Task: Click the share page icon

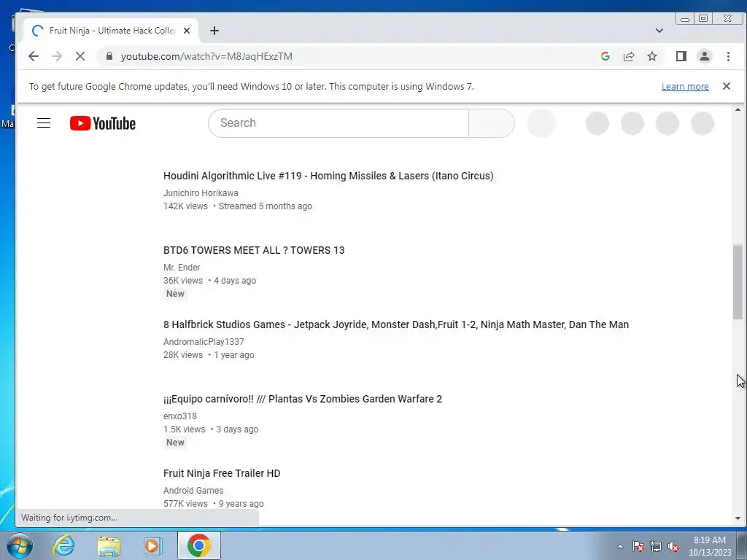Action: 628,56
